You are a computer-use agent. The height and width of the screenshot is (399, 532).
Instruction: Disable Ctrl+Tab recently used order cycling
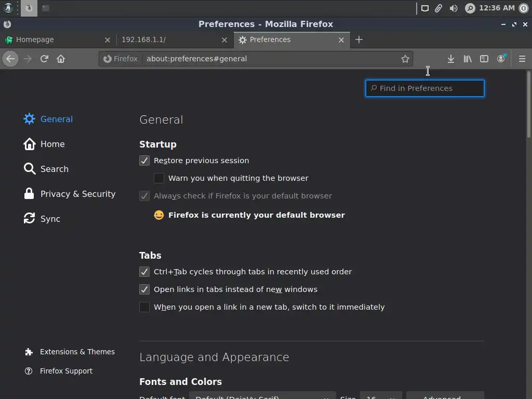click(x=144, y=272)
